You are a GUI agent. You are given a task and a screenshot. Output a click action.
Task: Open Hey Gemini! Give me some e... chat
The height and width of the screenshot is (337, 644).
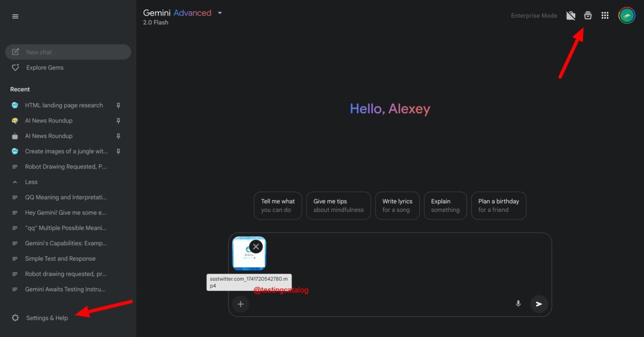65,213
